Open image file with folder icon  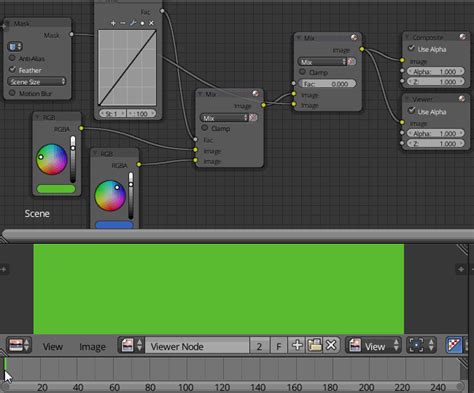click(x=314, y=345)
